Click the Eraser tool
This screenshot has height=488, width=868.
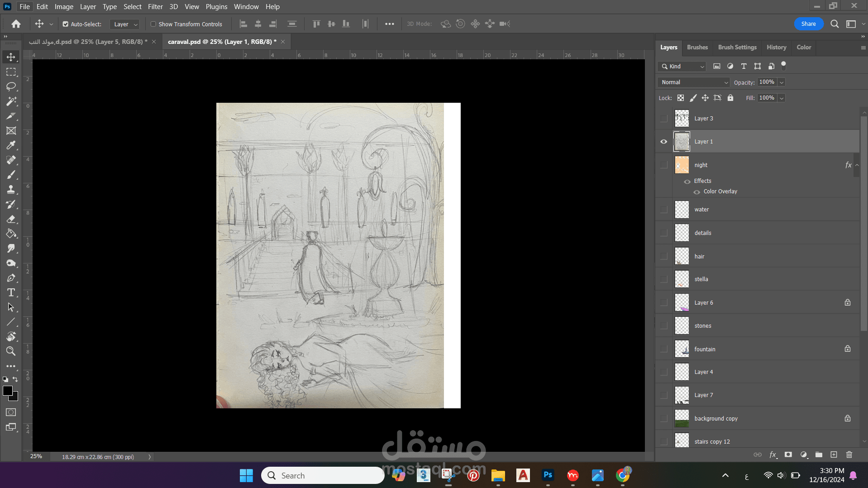[x=11, y=219]
